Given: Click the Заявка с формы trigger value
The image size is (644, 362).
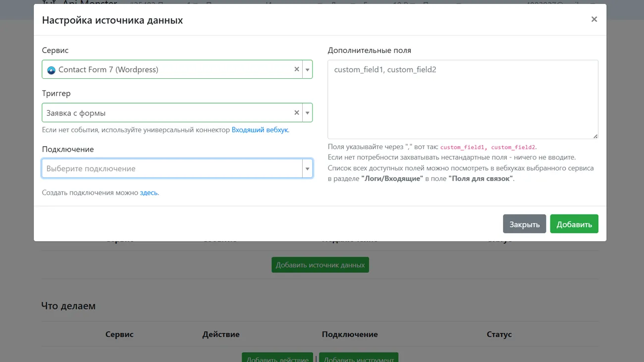Looking at the screenshot, I should (76, 113).
